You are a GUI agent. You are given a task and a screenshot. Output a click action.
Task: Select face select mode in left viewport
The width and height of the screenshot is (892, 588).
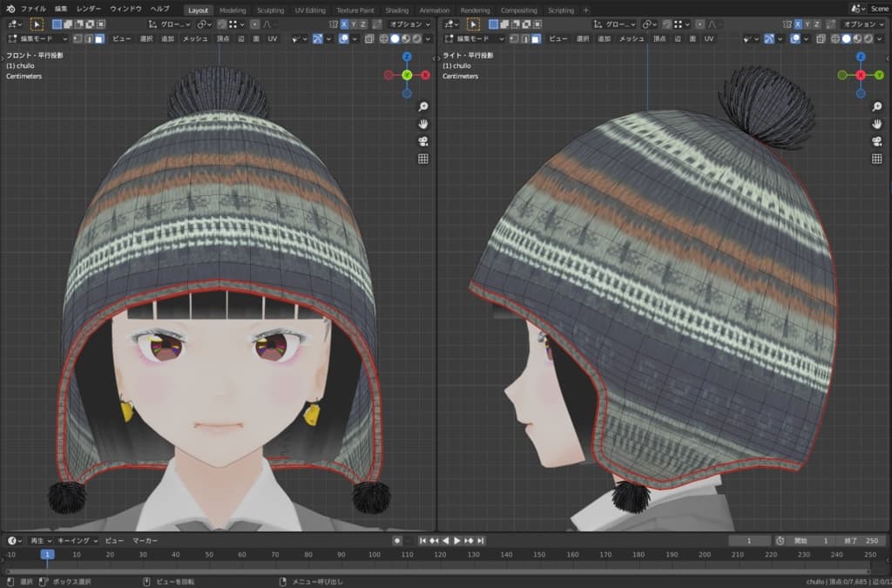click(x=100, y=38)
